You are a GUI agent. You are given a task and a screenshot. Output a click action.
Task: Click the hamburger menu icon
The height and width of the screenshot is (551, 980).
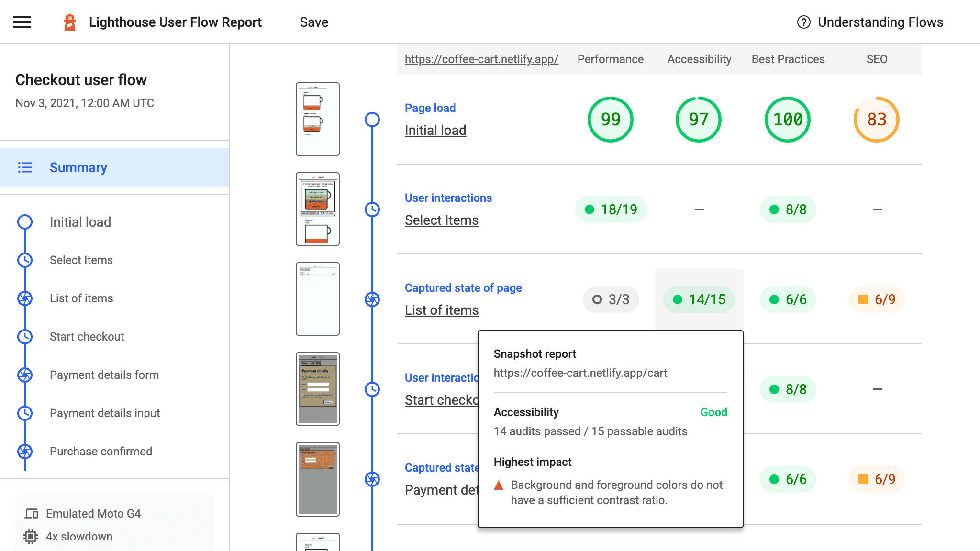pyautogui.click(x=22, y=22)
